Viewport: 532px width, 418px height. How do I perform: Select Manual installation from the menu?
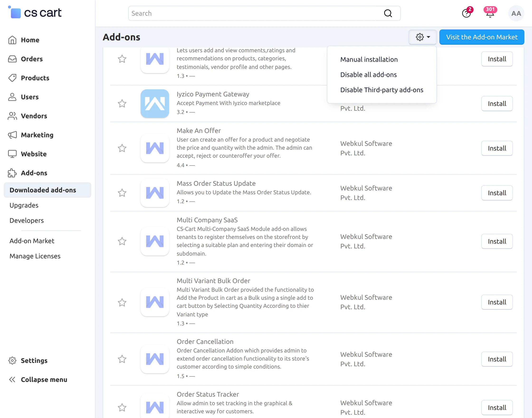click(x=369, y=59)
